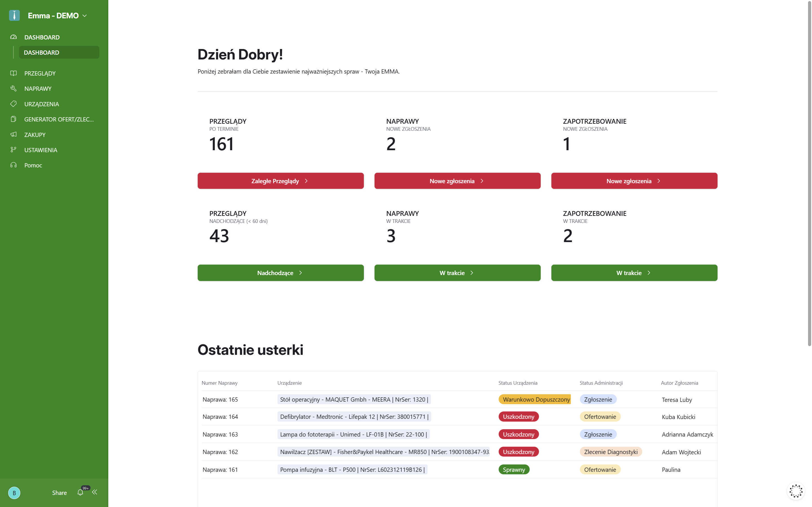Open Ustawienia settings icon
This screenshot has width=812, height=507.
click(14, 150)
